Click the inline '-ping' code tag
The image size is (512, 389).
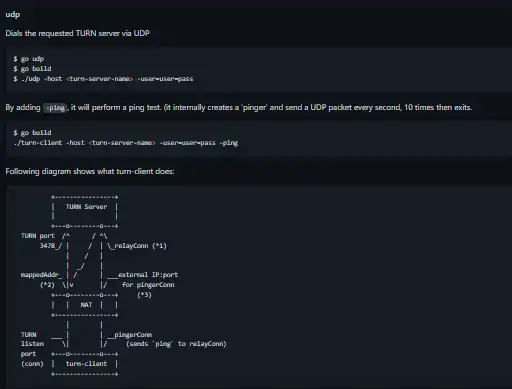55,108
